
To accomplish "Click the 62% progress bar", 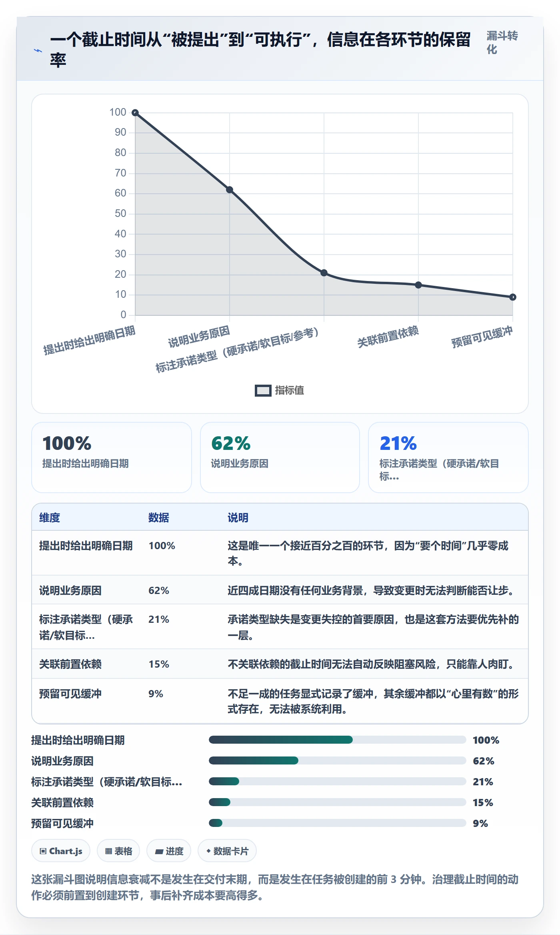I will point(337,760).
